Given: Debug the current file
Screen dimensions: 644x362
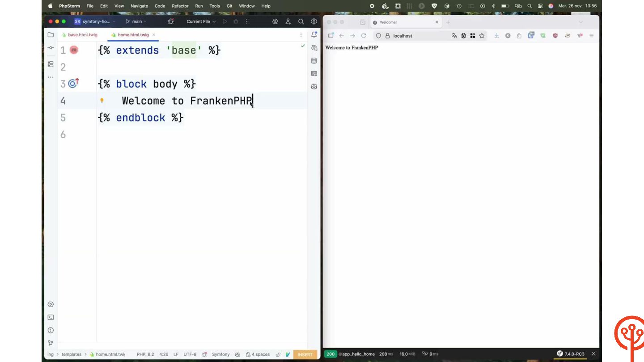Looking at the screenshot, I should click(x=236, y=21).
